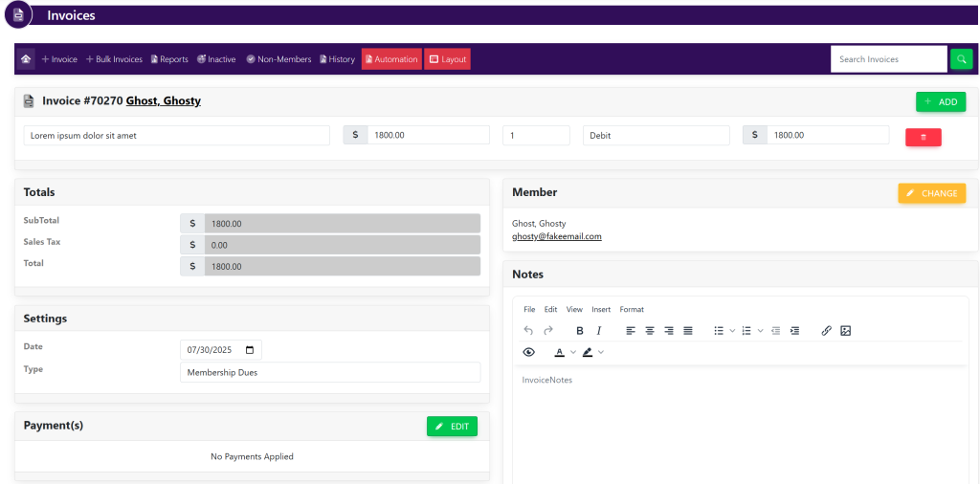Expand the bullet list style dropdown arrow
This screenshot has height=484, width=980.
point(733,331)
